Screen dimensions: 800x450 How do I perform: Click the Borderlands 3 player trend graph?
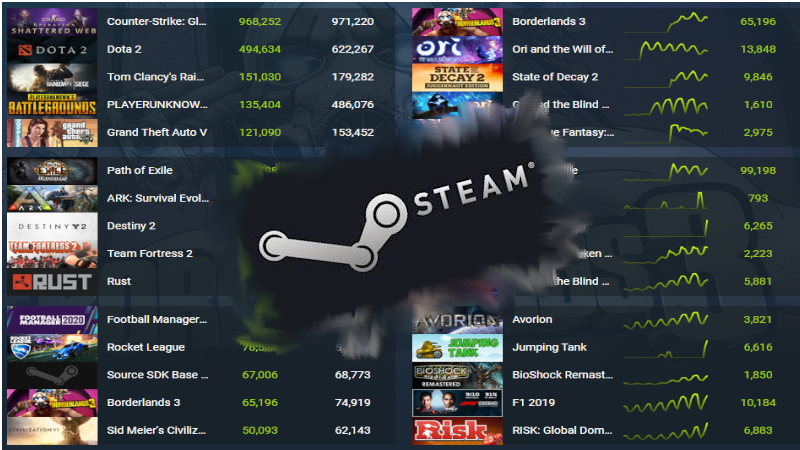[x=666, y=22]
